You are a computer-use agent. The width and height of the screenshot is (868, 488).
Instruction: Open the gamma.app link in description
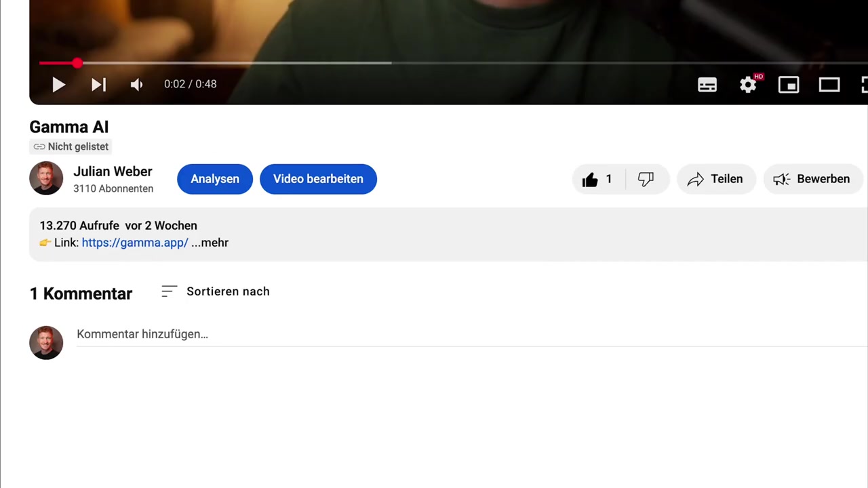[x=135, y=243]
